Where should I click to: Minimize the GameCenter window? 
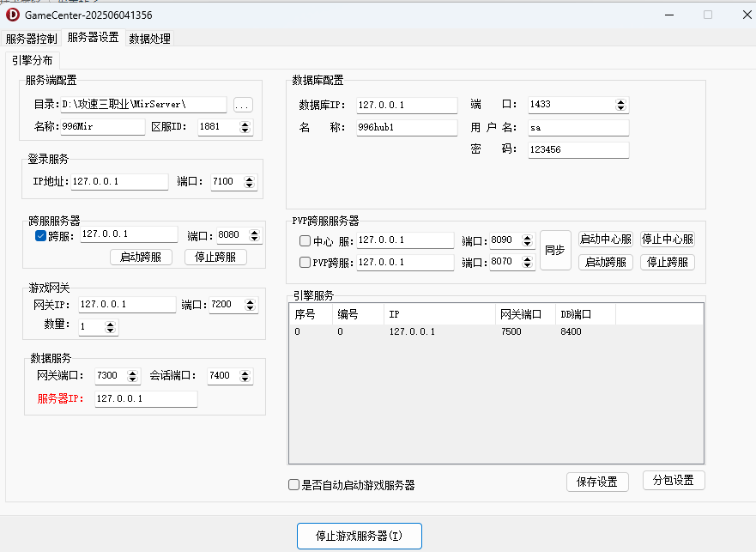[x=669, y=15]
